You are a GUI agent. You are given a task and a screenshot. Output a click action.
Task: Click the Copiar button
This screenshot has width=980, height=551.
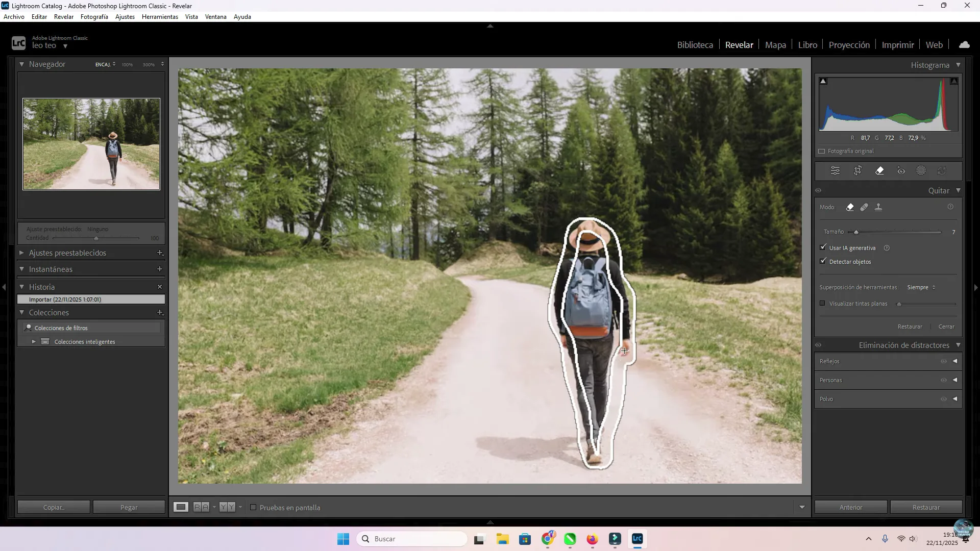click(x=54, y=508)
